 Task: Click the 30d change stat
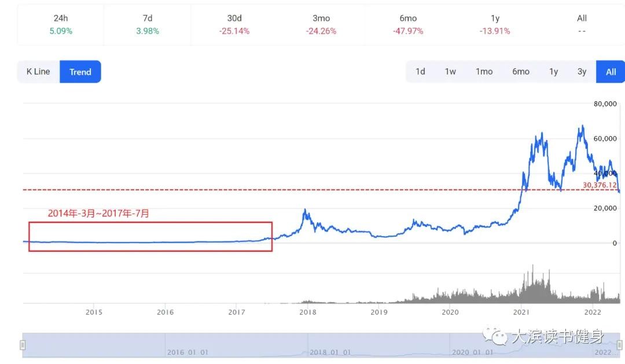(234, 24)
